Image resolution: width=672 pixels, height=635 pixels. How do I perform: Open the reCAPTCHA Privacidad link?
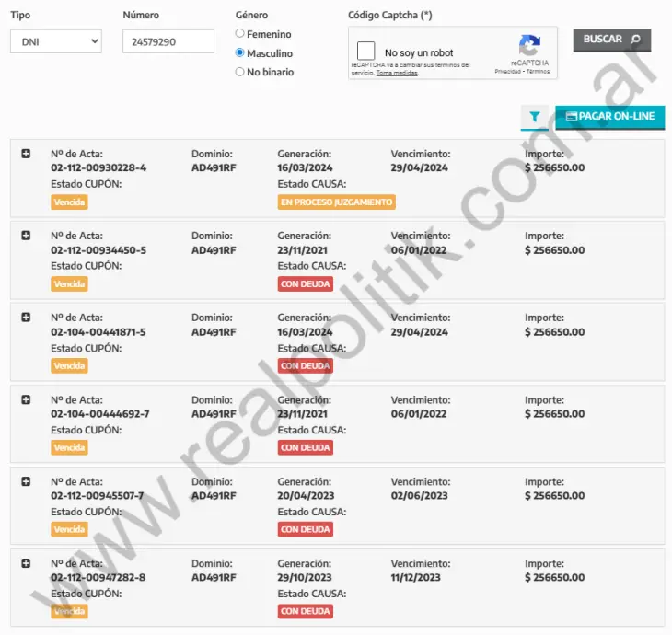[x=507, y=72]
